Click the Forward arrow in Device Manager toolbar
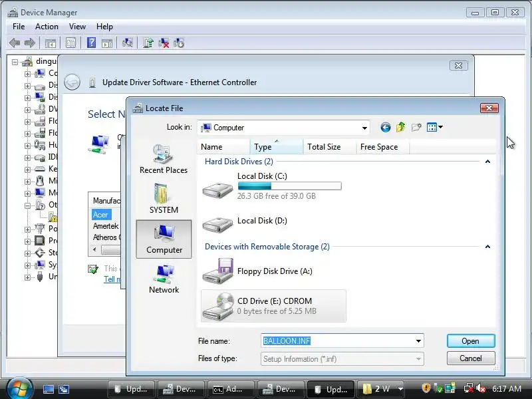 click(30, 43)
